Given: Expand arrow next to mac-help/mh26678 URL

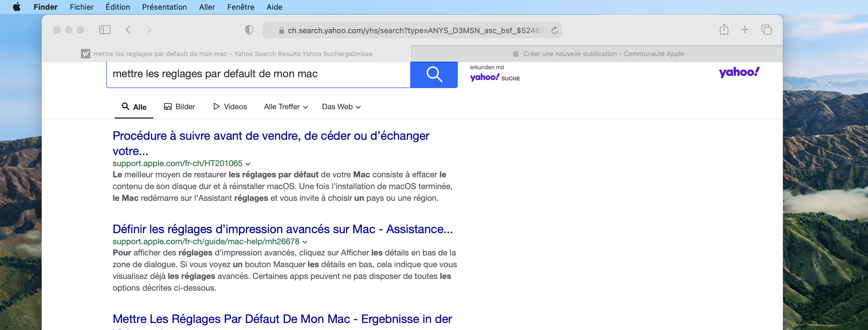Looking at the screenshot, I should click(x=305, y=242).
